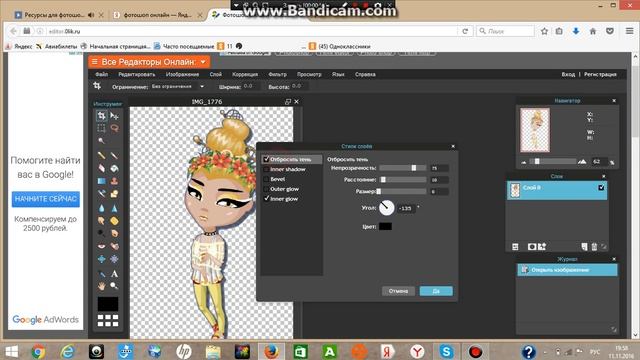The width and height of the screenshot is (640, 360).
Task: Click the angle value field showing -135
Action: pyautogui.click(x=406, y=208)
